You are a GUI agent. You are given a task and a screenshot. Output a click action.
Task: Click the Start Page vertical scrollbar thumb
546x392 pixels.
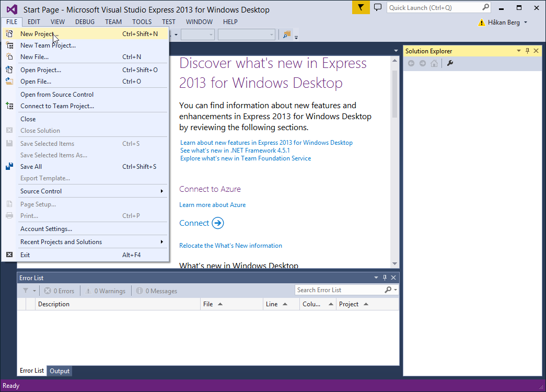(x=394, y=94)
